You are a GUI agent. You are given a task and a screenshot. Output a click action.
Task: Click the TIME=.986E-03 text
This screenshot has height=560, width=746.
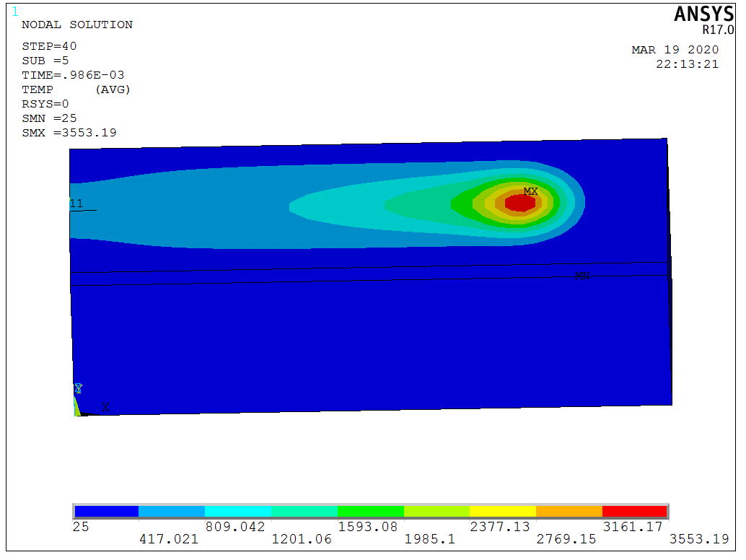(73, 75)
